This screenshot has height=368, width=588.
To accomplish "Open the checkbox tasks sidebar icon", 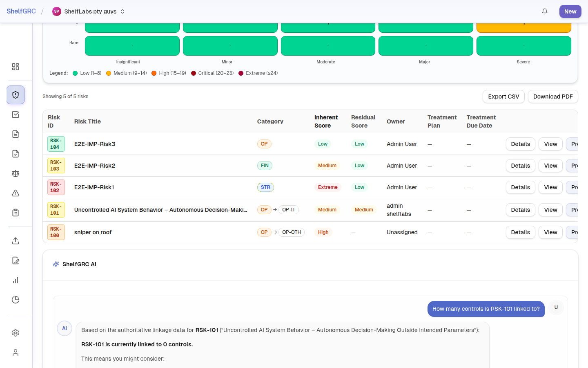I will tap(16, 114).
